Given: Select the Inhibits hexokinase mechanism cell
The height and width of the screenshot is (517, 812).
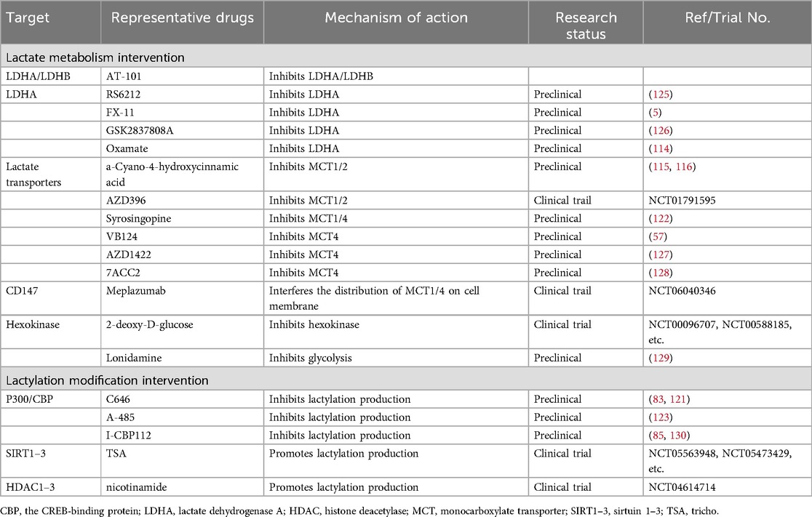Looking at the screenshot, I should click(x=396, y=332).
